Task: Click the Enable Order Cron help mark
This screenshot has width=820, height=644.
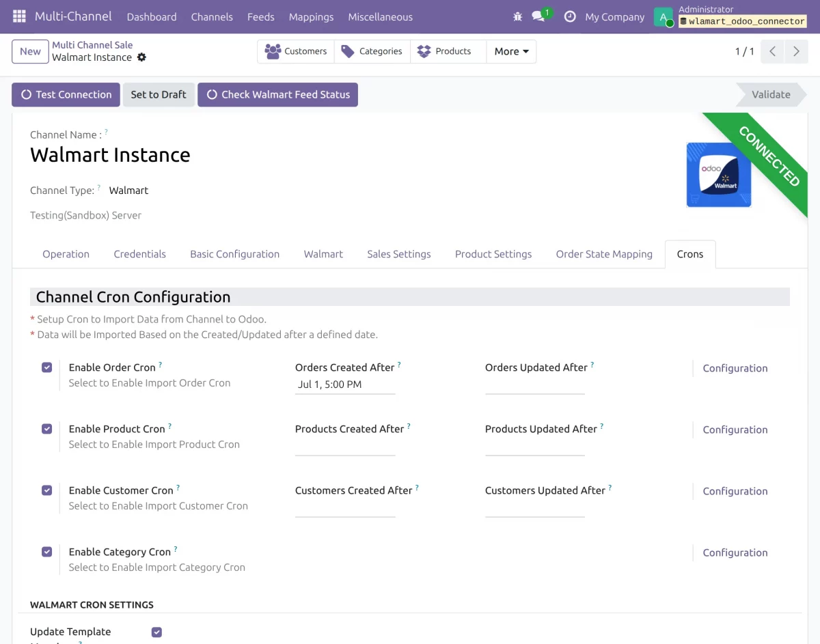Action: (161, 365)
